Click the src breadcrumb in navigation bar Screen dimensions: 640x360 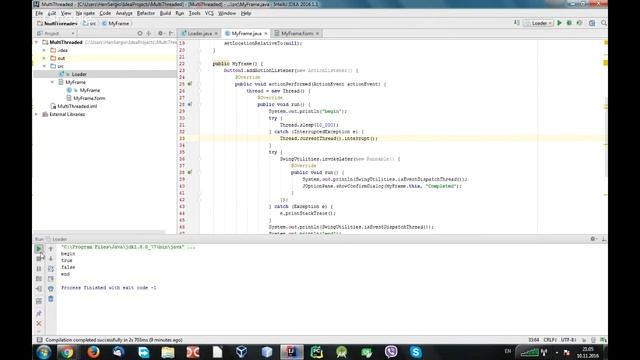(x=90, y=24)
